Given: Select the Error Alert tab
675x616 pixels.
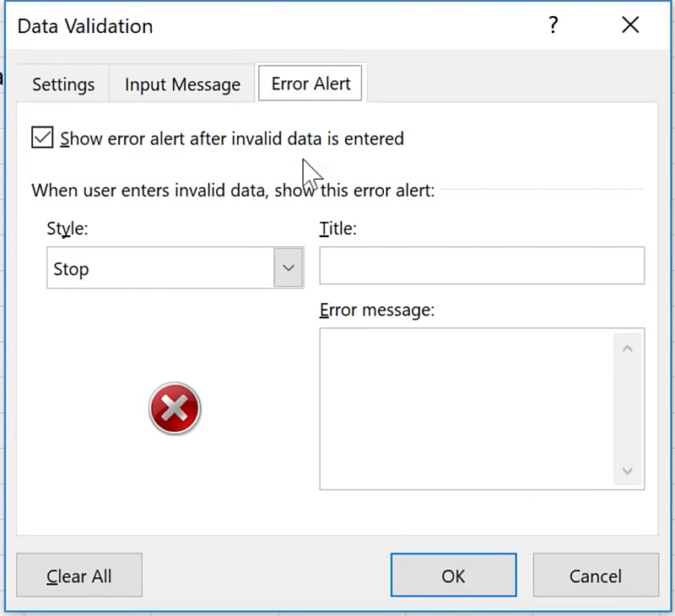Looking at the screenshot, I should coord(311,84).
